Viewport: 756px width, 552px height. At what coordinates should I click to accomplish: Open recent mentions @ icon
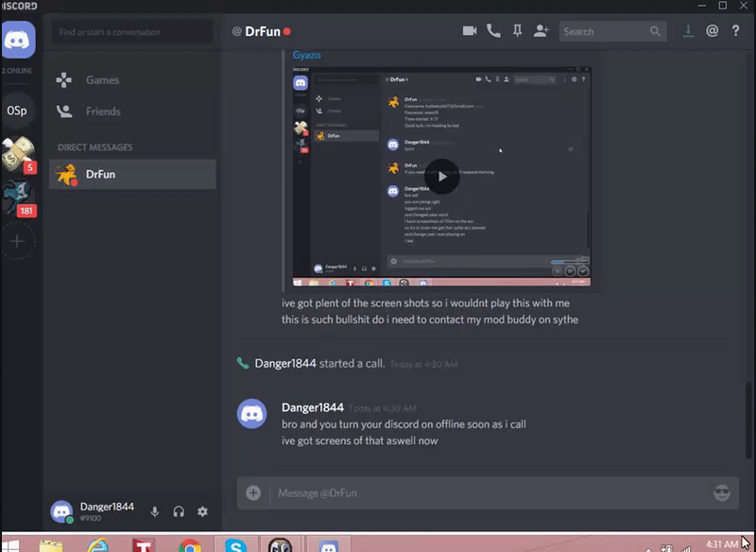click(713, 31)
